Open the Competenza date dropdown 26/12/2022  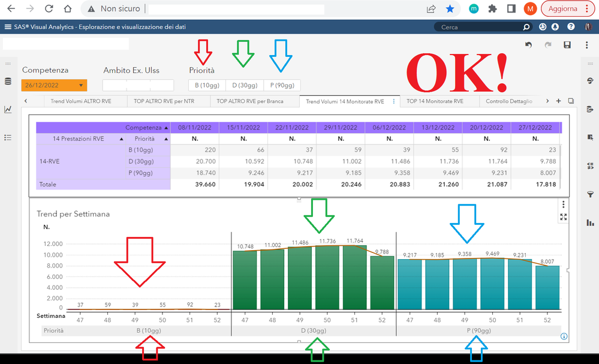click(54, 85)
